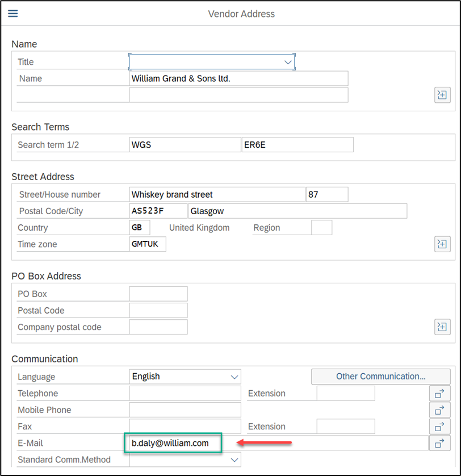Image resolution: width=461 pixels, height=476 pixels.
Task: Open the Standard Comm.Method dropdown
Action: click(x=234, y=460)
